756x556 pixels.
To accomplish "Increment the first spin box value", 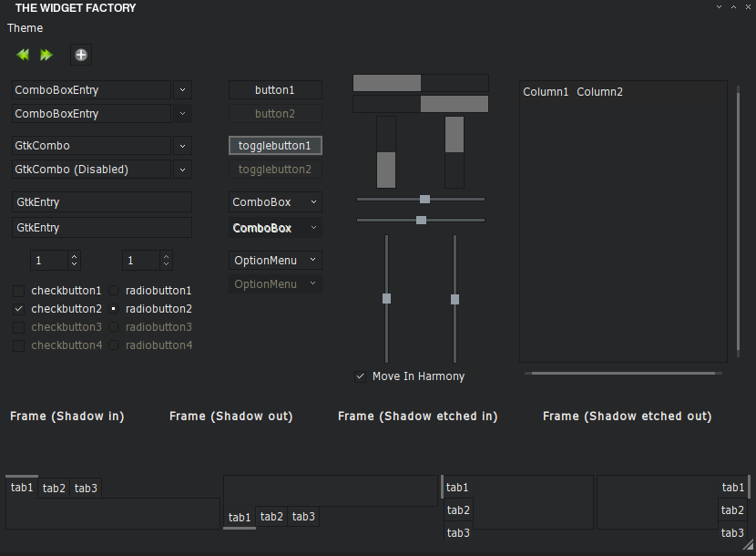I will point(75,256).
